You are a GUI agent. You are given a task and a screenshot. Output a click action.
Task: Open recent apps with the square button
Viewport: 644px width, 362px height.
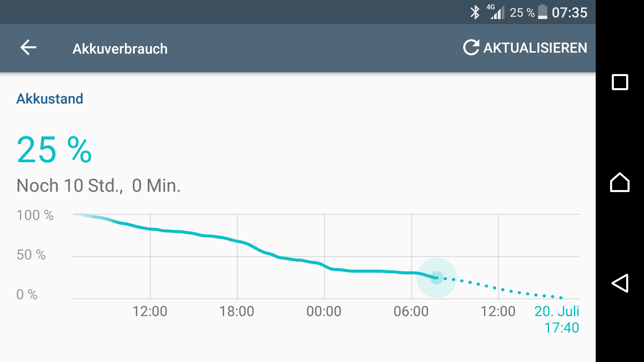pos(620,82)
